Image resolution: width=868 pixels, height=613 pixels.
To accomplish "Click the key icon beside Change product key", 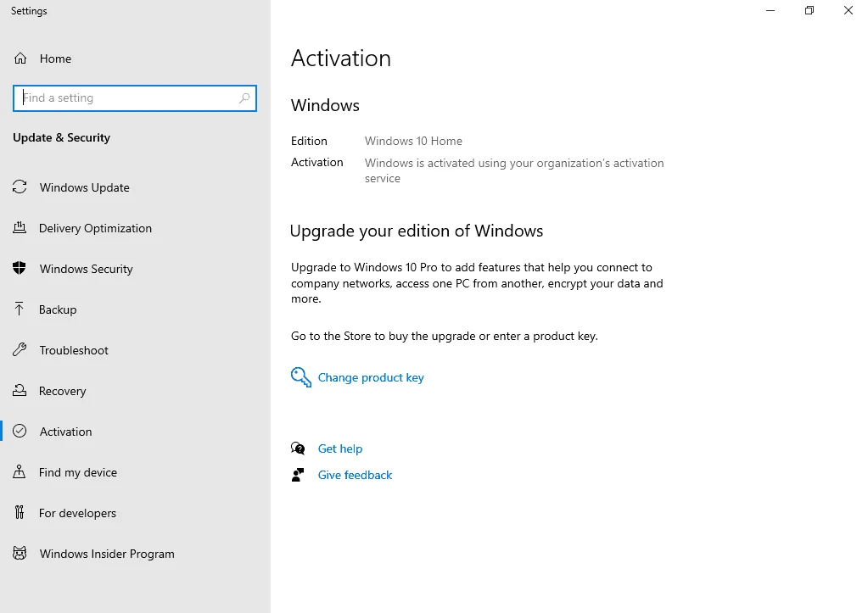I will (300, 377).
